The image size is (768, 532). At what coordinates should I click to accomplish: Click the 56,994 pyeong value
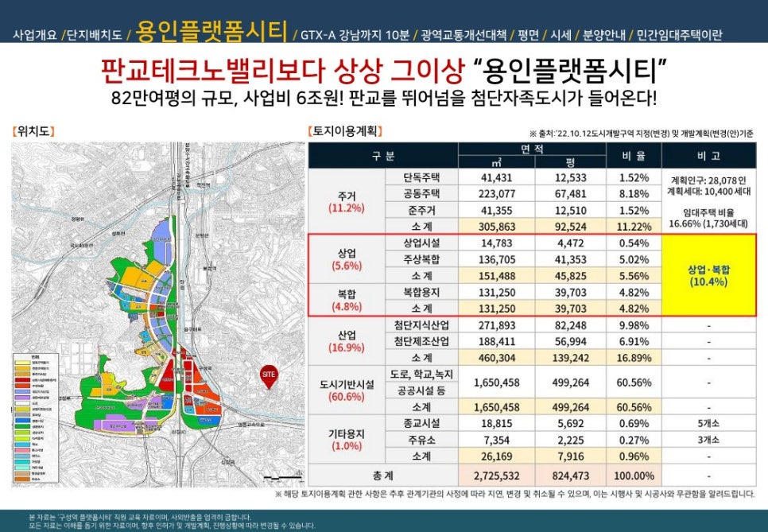[570, 341]
